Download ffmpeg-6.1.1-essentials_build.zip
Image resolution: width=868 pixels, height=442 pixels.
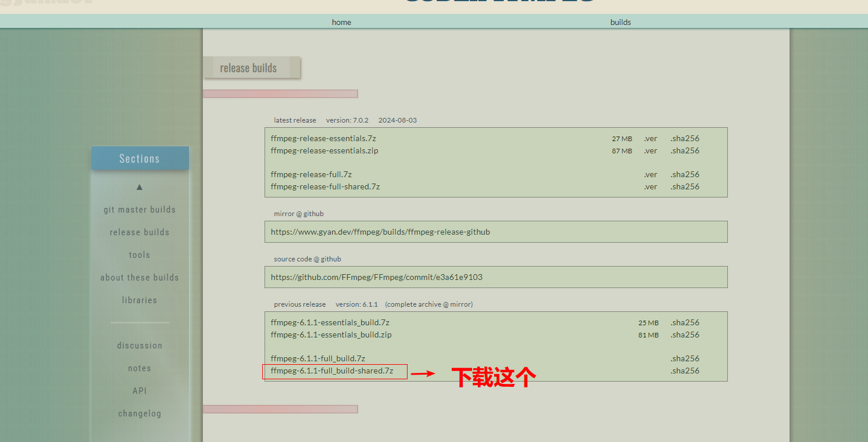click(331, 335)
